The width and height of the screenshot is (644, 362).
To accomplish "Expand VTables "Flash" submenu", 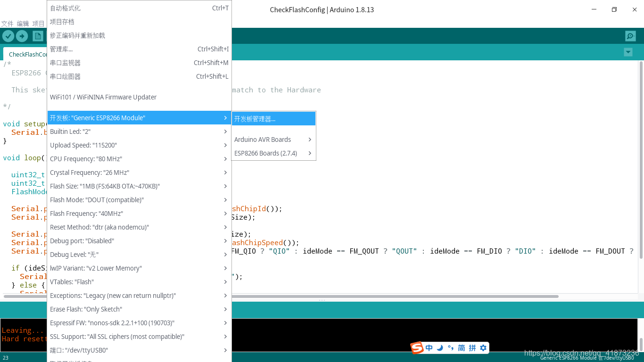I will point(140,282).
